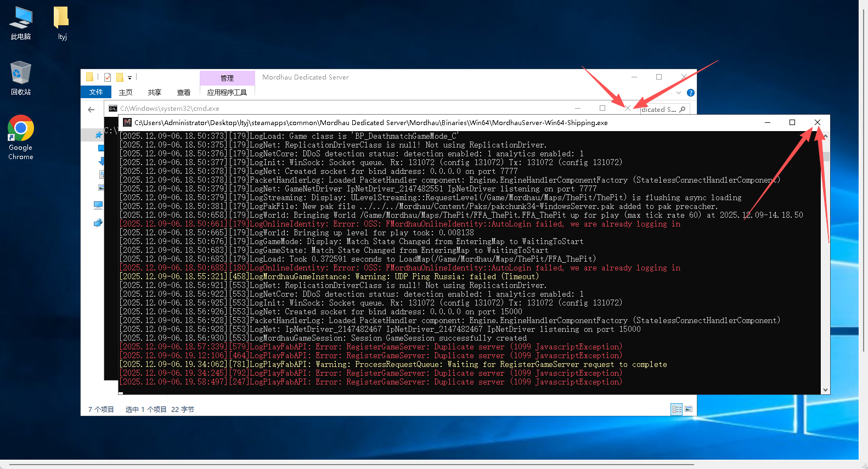Expand the ribbon using the chevron arrow

tap(679, 93)
